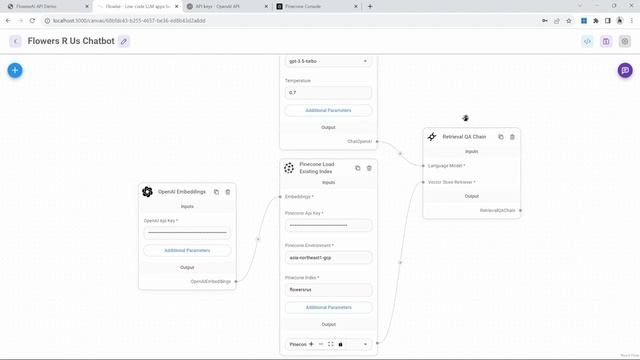
Task: Close the FlowiseAI API Demo tab
Action: point(87,7)
